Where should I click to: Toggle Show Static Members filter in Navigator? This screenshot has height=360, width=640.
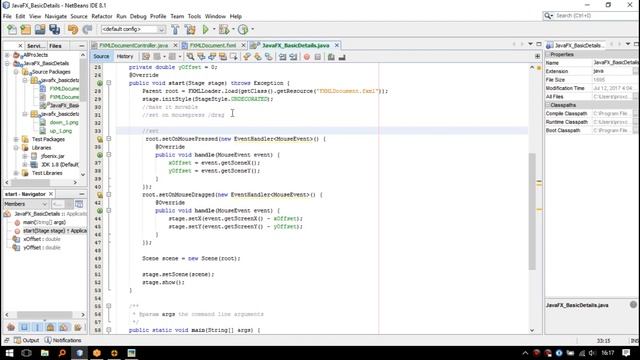point(37,327)
